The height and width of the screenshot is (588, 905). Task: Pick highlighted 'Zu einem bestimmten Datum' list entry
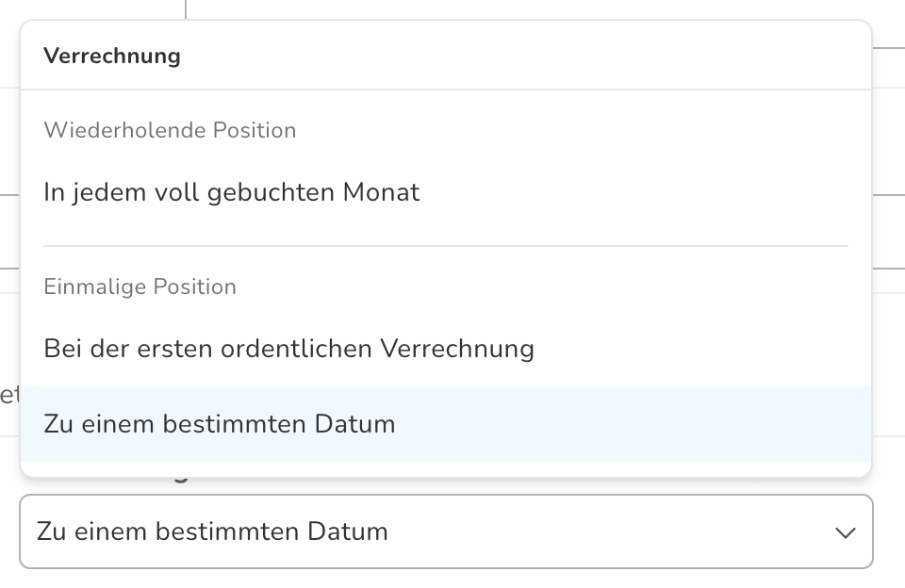[446, 423]
